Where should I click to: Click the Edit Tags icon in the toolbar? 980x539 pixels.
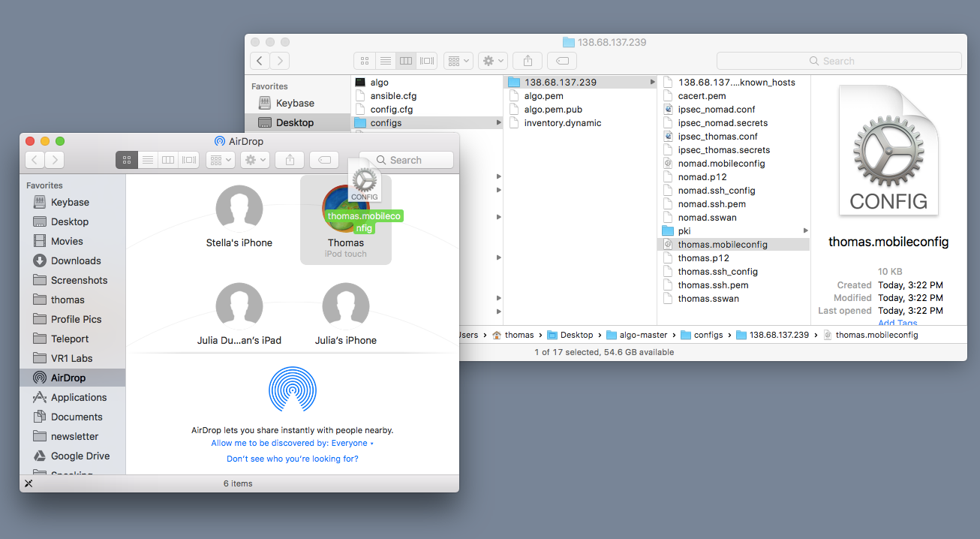[x=562, y=61]
